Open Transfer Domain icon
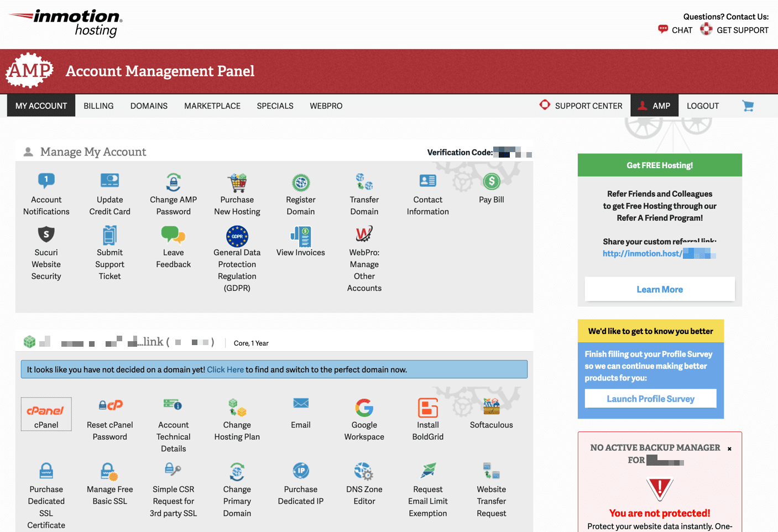Screen dimensions: 778x532 tap(364, 181)
